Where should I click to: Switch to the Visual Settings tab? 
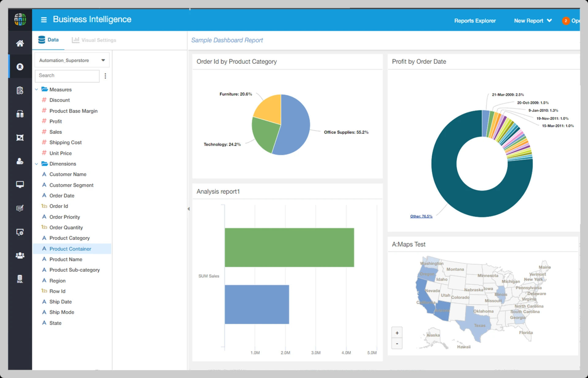tap(94, 40)
